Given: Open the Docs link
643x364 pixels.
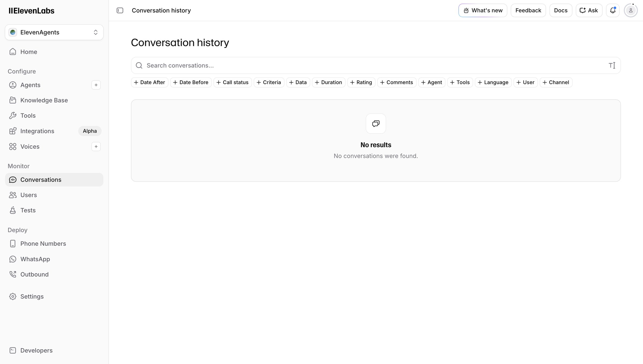Looking at the screenshot, I should [x=561, y=10].
